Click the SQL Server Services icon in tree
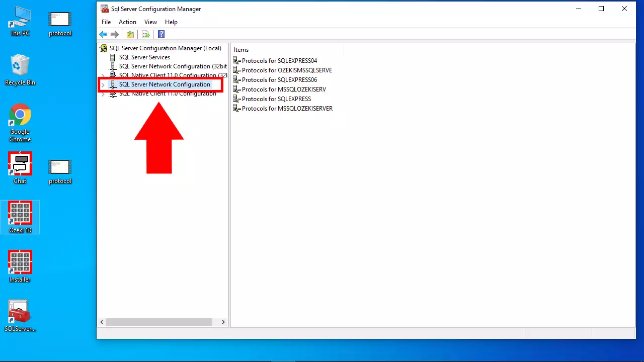Image resolution: width=644 pixels, height=362 pixels. point(113,57)
